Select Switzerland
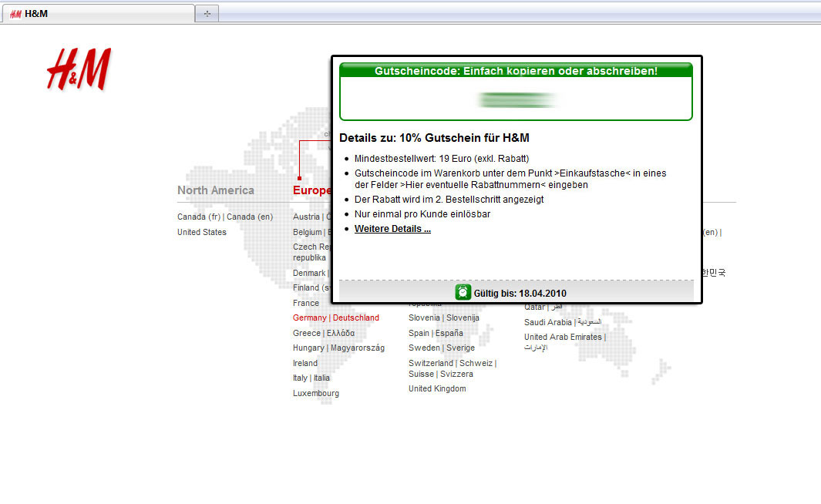 [x=431, y=363]
